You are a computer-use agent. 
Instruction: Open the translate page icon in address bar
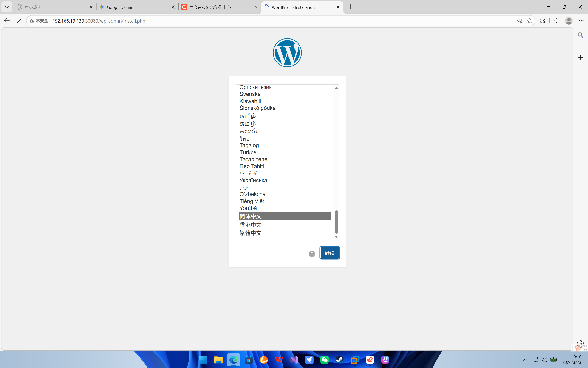[x=520, y=21]
